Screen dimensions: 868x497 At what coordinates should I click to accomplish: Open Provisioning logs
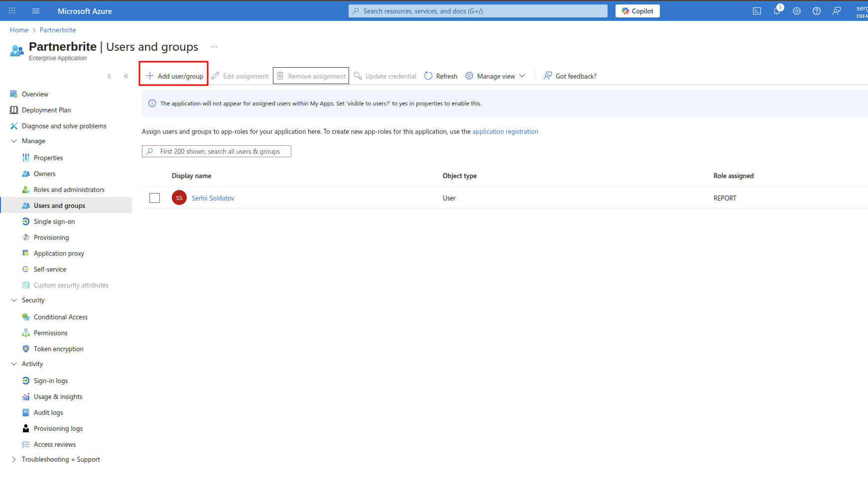pyautogui.click(x=58, y=428)
